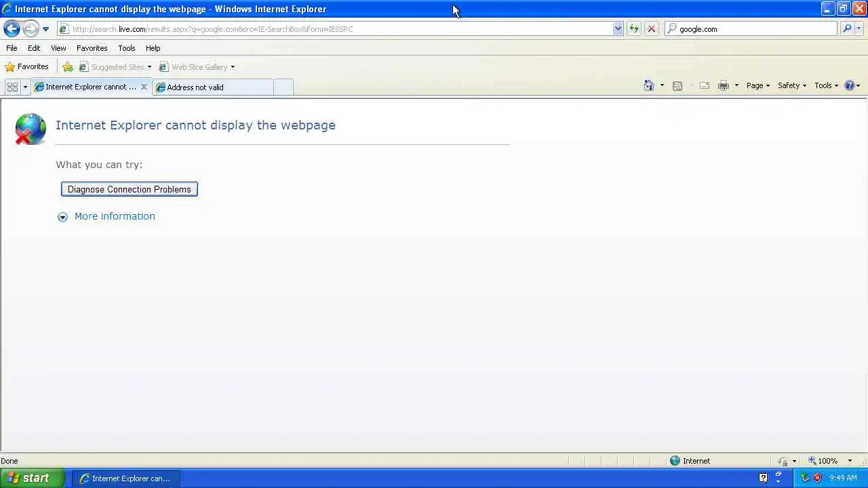Image resolution: width=868 pixels, height=488 pixels.
Task: Click the address bar URL field
Action: point(341,29)
